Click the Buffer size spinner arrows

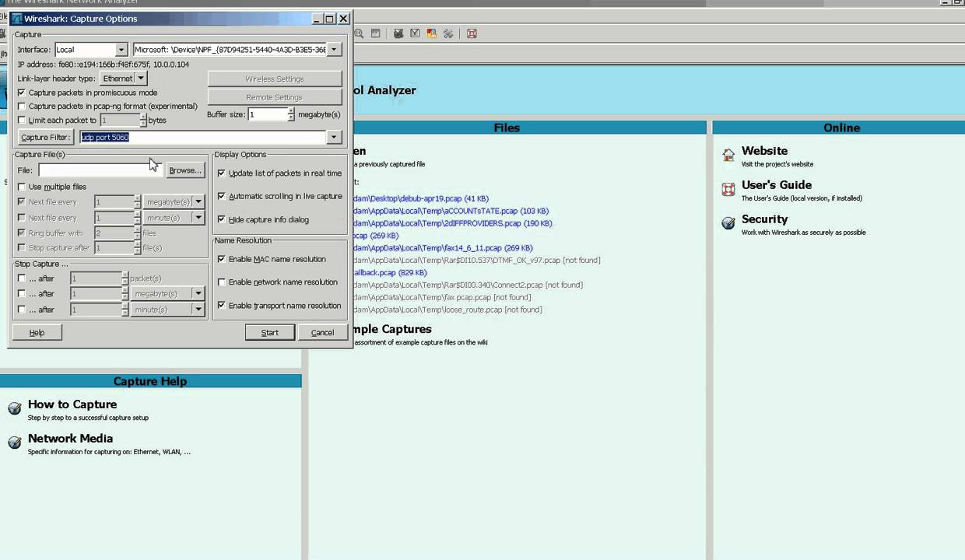click(x=291, y=114)
